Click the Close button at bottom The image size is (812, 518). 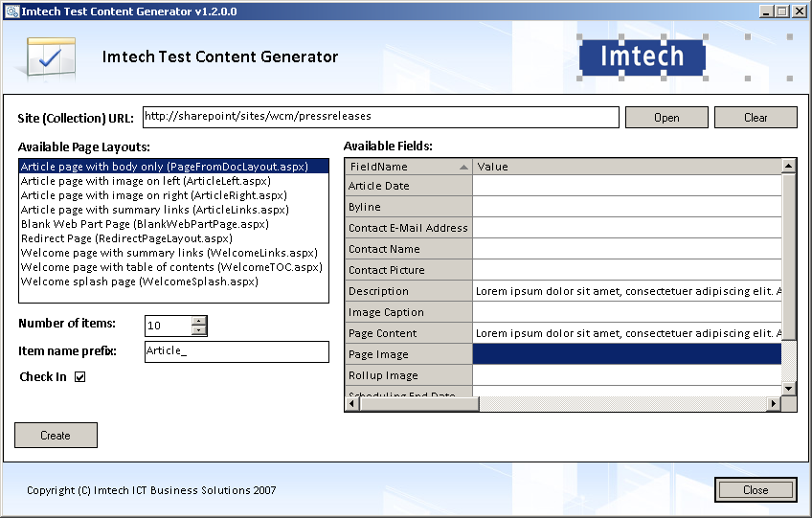(756, 490)
